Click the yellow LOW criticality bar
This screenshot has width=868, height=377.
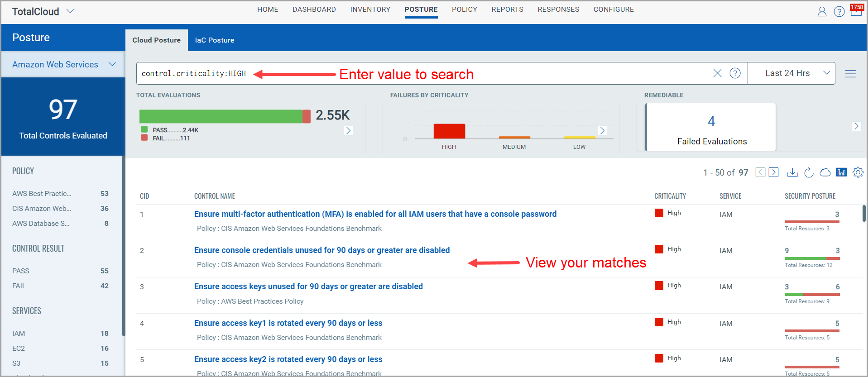tap(580, 137)
